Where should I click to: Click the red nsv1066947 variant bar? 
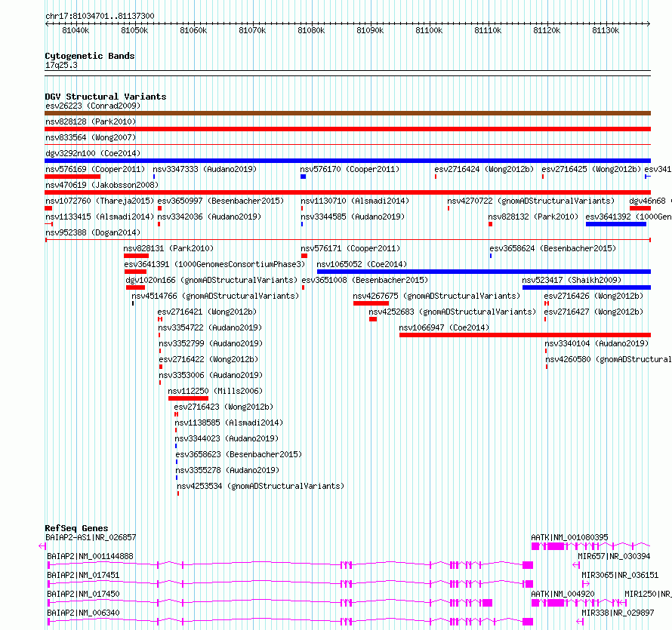(x=525, y=335)
